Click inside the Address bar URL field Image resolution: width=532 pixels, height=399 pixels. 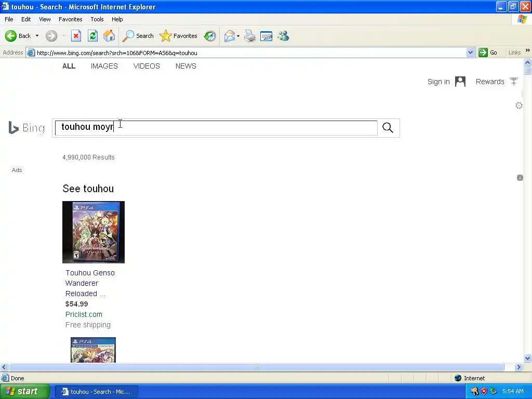(251, 53)
